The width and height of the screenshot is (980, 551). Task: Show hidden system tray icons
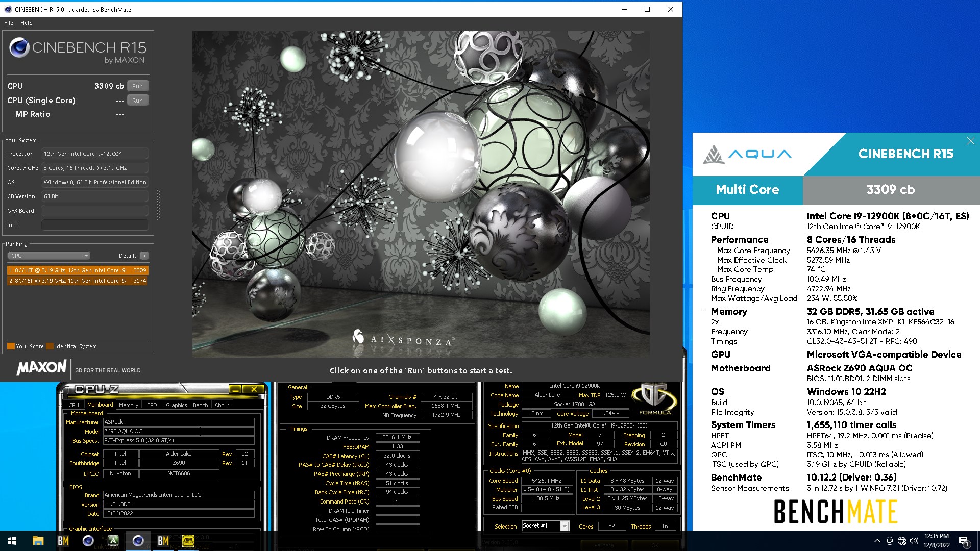[877, 541]
